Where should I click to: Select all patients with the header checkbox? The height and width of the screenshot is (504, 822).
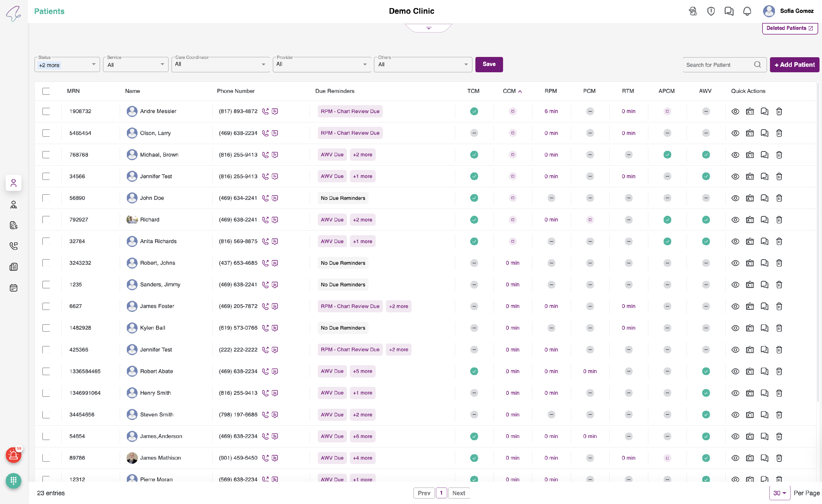tap(46, 91)
